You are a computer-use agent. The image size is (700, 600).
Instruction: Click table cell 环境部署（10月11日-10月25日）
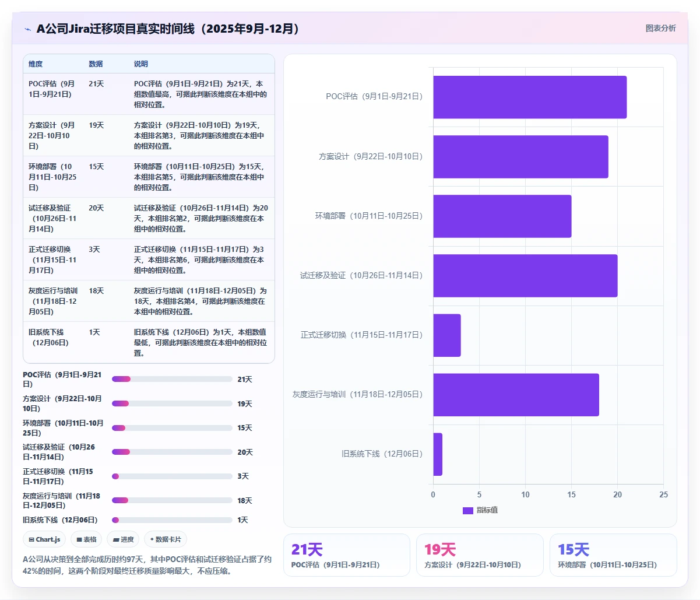click(53, 177)
